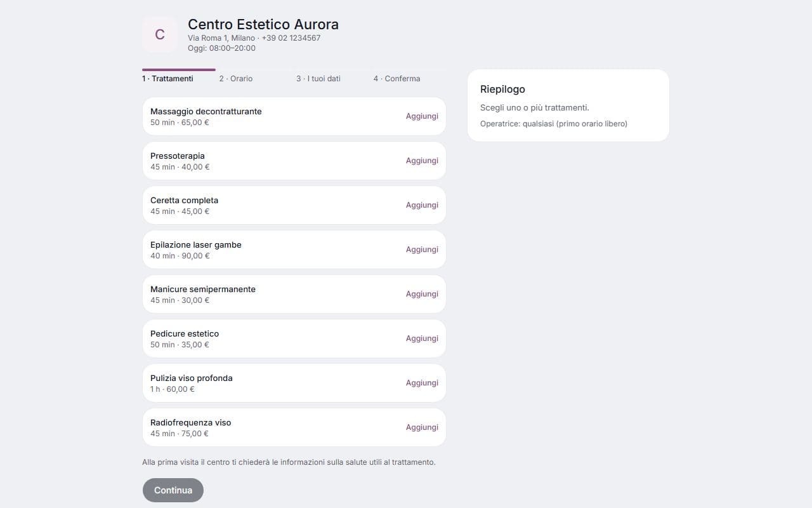
Task: Click the Centro Estetico Aurora logo avatar
Action: (x=160, y=34)
